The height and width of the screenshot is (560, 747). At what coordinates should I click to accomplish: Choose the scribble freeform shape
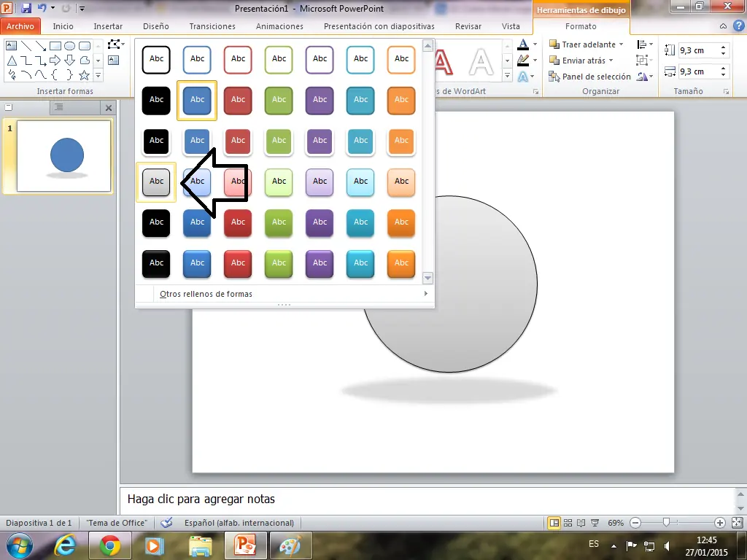(12, 75)
